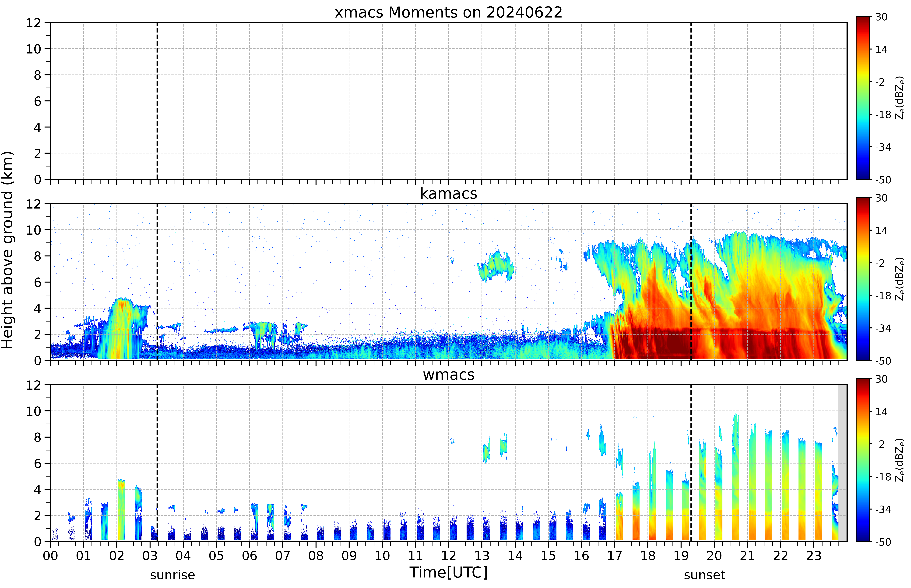Click the "sunrise" label below the time axis

(172, 575)
